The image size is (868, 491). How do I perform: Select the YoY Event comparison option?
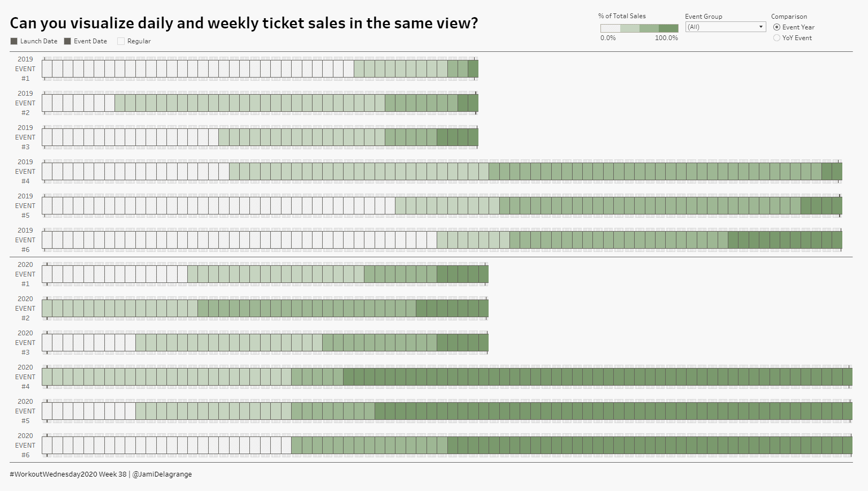(x=776, y=38)
